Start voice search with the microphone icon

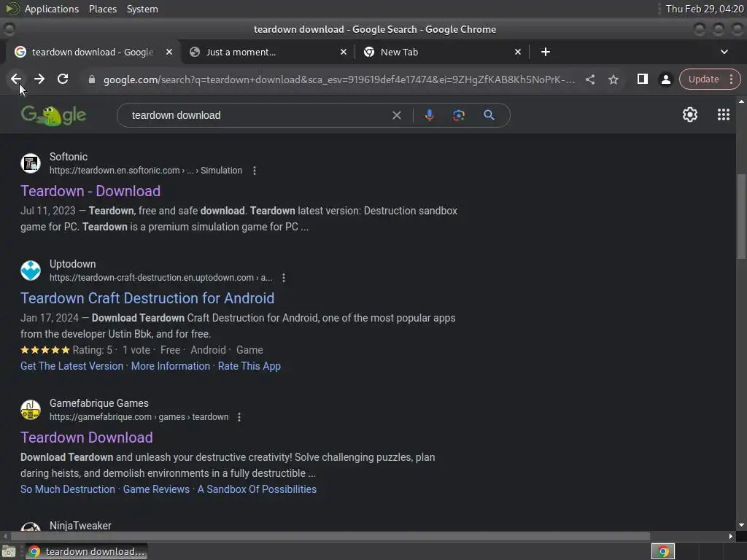429,115
